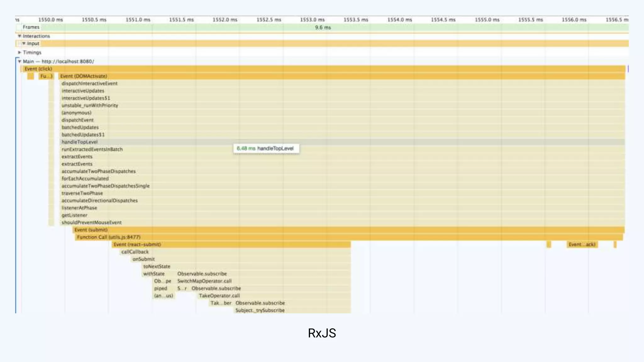The width and height of the screenshot is (644, 362).
Task: Select the 9.6 ms frame bar
Action: (323, 28)
